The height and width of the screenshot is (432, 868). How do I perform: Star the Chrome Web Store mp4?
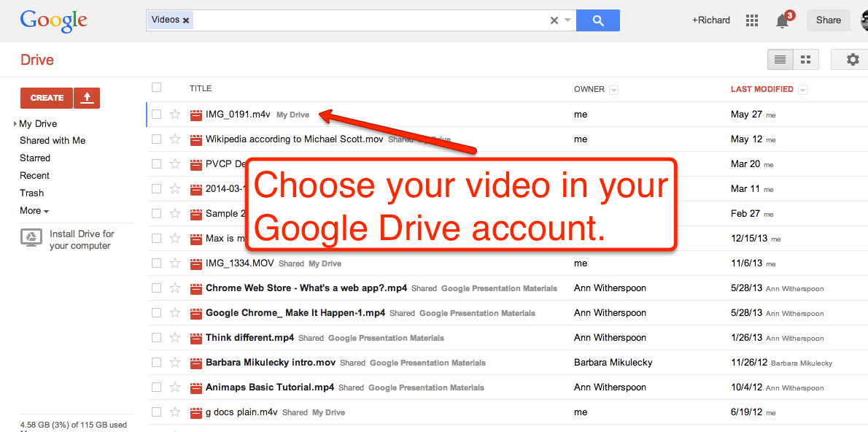click(x=175, y=288)
